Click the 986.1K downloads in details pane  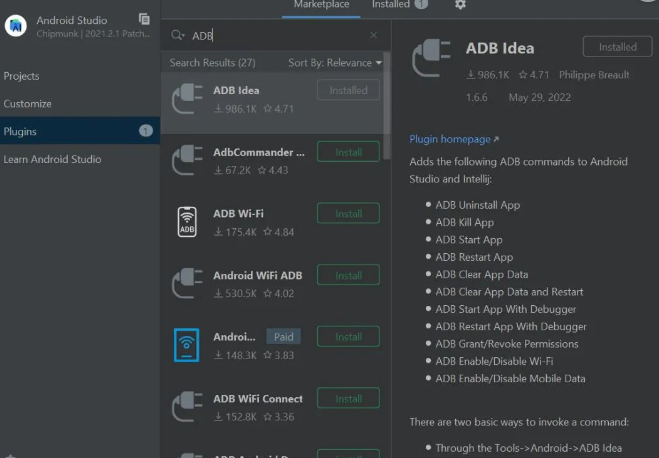(x=488, y=75)
